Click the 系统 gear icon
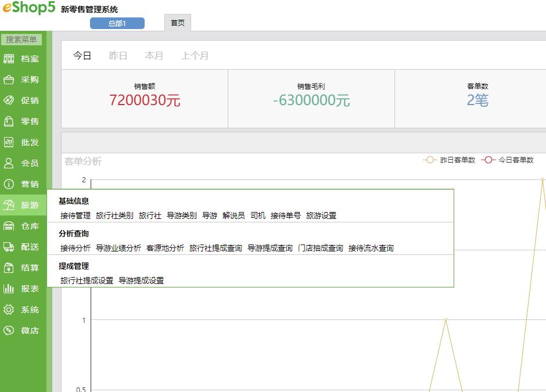 pyautogui.click(x=9, y=309)
